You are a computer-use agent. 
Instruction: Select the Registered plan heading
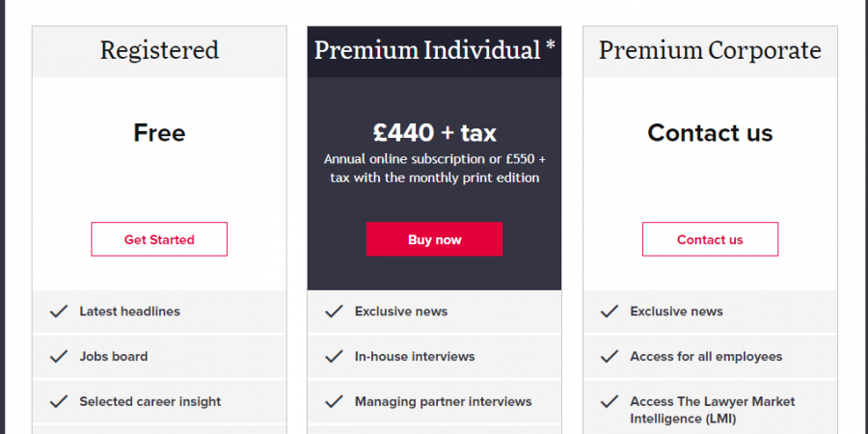(159, 50)
